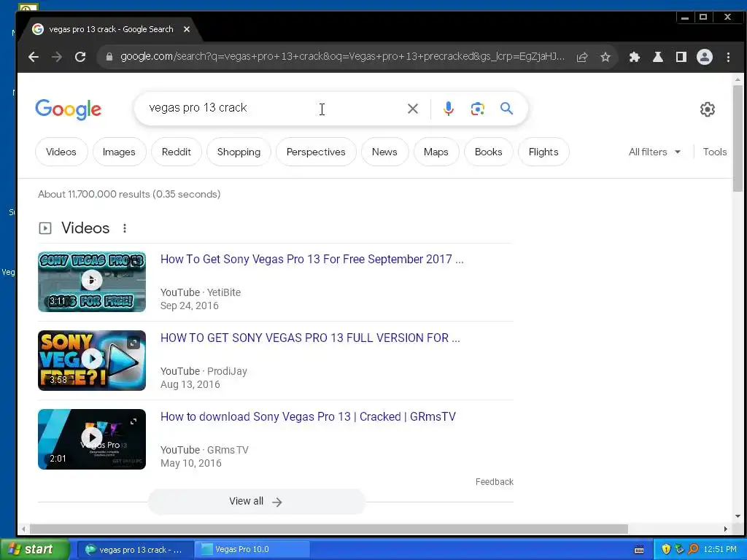Switch to News results
The width and height of the screenshot is (747, 560).
pos(384,152)
